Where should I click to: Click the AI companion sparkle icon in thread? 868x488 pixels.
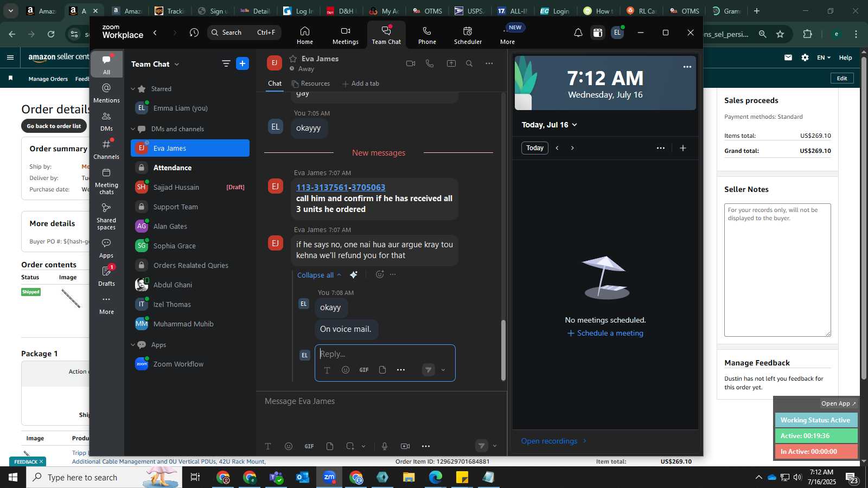click(x=354, y=274)
